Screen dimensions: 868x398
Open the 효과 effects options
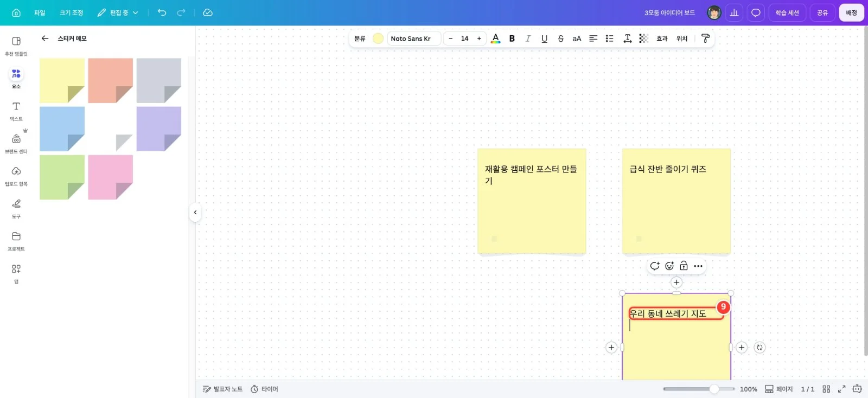click(662, 38)
